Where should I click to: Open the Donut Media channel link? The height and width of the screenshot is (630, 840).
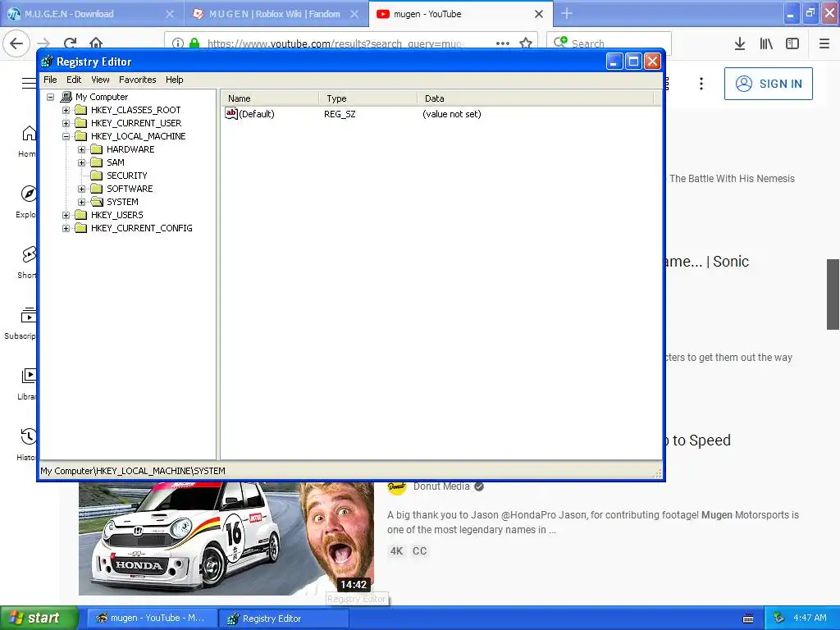(x=441, y=486)
